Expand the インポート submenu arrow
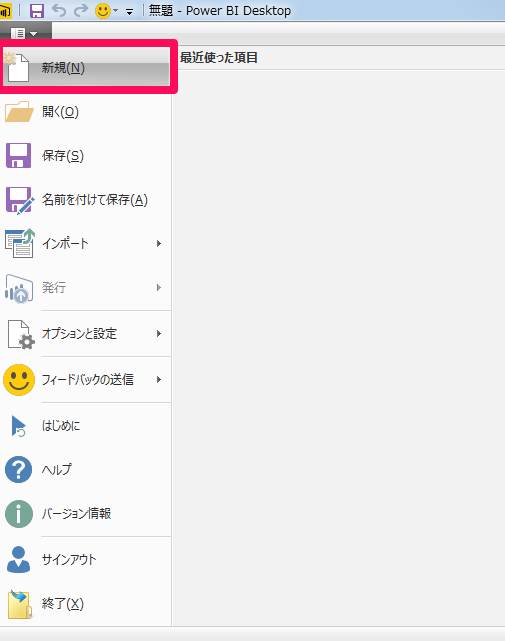The width and height of the screenshot is (505, 641). point(159,244)
